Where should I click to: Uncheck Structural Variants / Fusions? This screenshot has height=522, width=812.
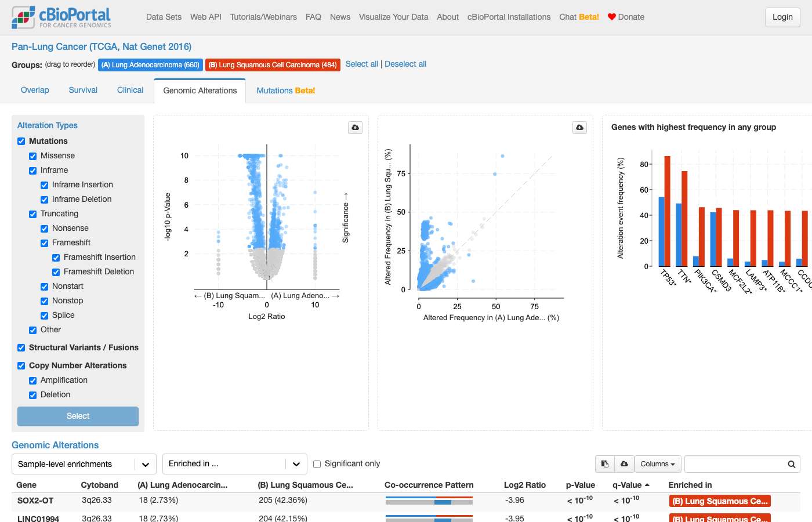click(21, 348)
